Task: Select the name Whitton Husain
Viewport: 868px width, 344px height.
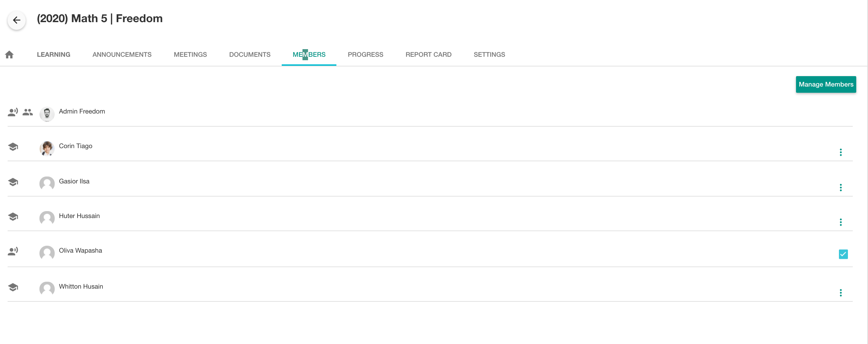Action: pos(81,287)
